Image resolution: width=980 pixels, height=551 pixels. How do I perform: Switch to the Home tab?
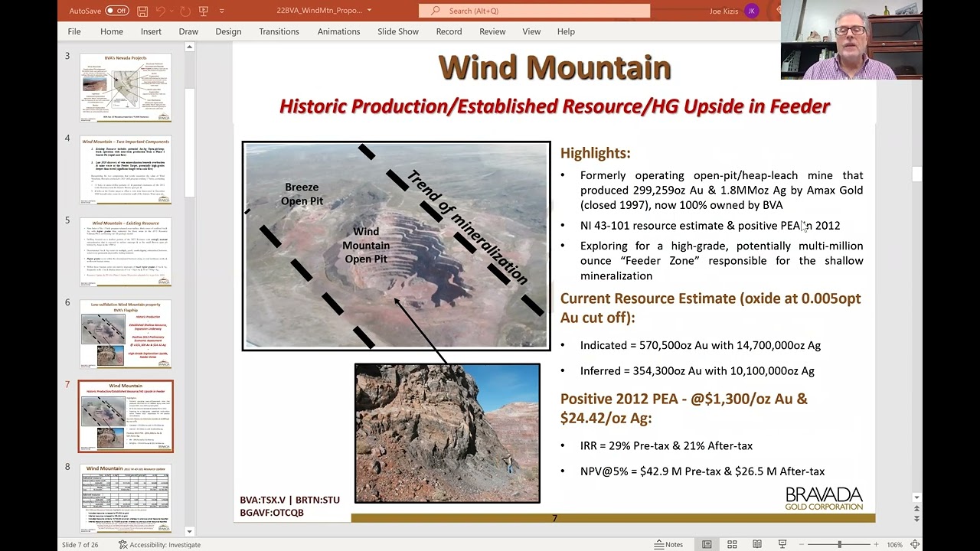[x=112, y=31]
